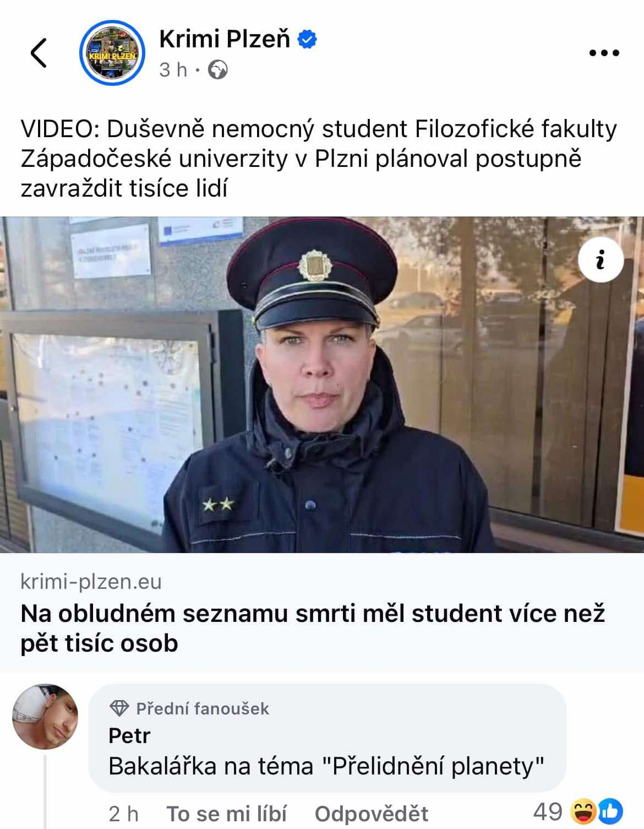Tap the 3 h post timestamp
644x829 pixels.
coord(173,70)
